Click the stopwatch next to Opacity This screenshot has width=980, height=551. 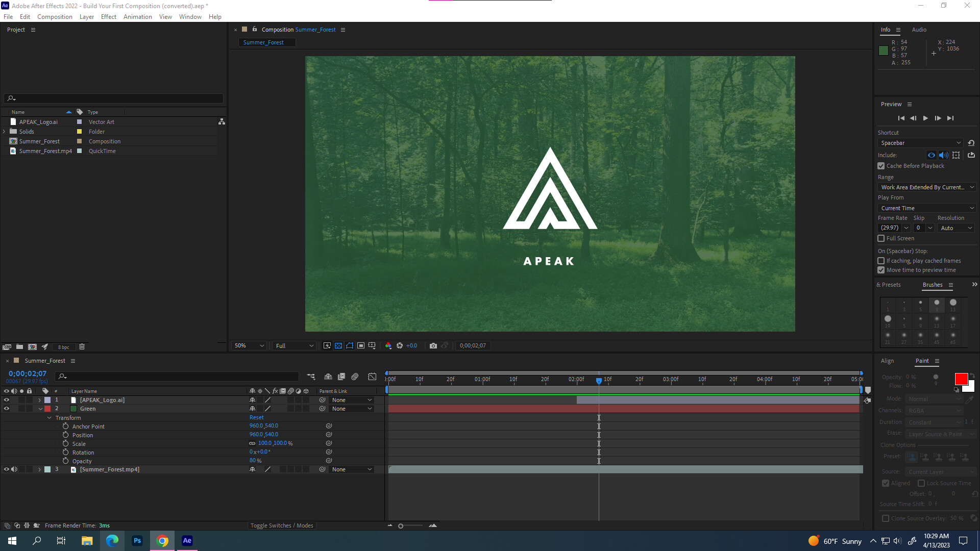coord(66,461)
